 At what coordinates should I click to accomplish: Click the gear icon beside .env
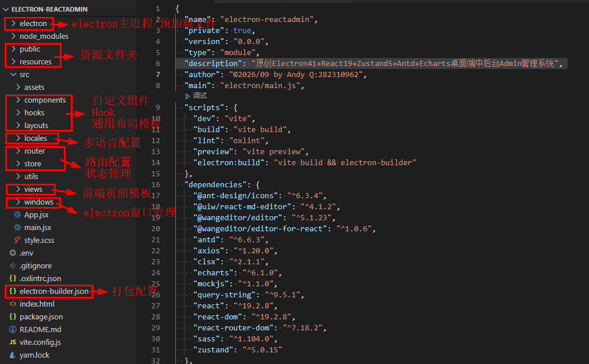13,253
